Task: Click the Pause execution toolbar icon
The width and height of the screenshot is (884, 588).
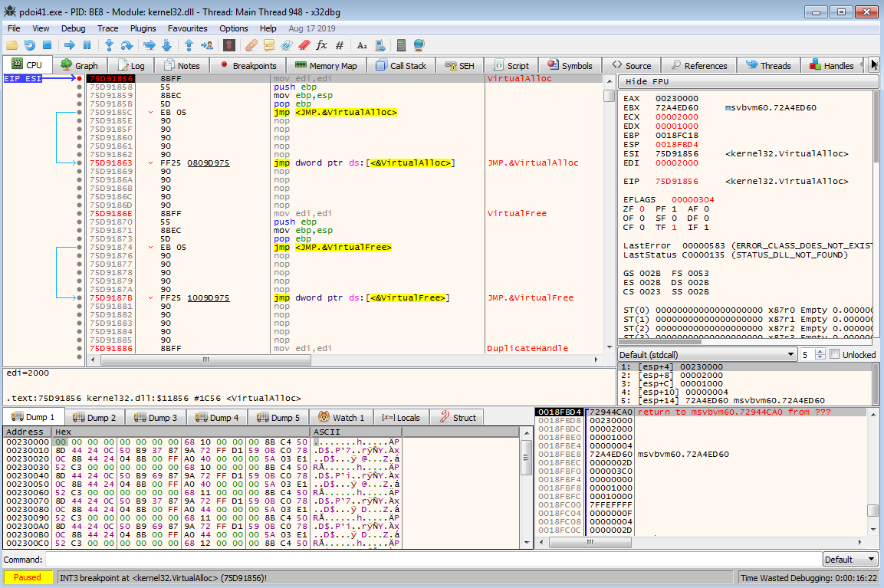Action: [87, 45]
